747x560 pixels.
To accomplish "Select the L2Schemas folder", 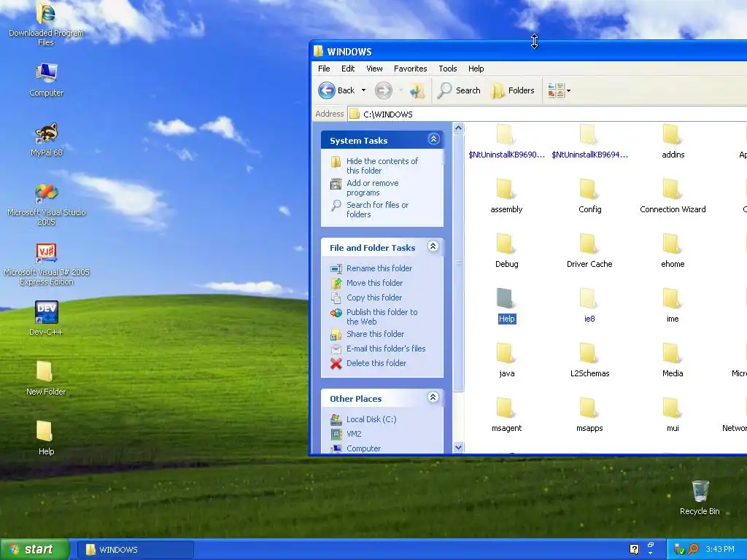I will click(589, 360).
